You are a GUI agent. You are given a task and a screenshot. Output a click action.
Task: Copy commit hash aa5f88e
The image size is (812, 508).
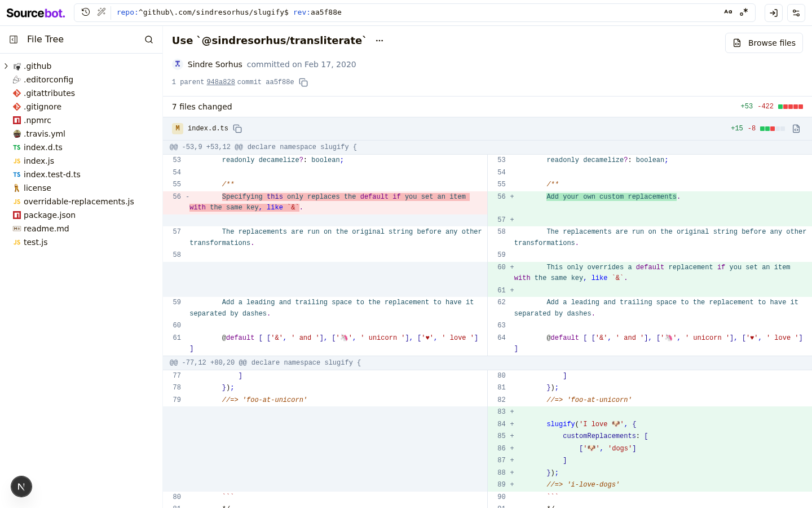303,82
